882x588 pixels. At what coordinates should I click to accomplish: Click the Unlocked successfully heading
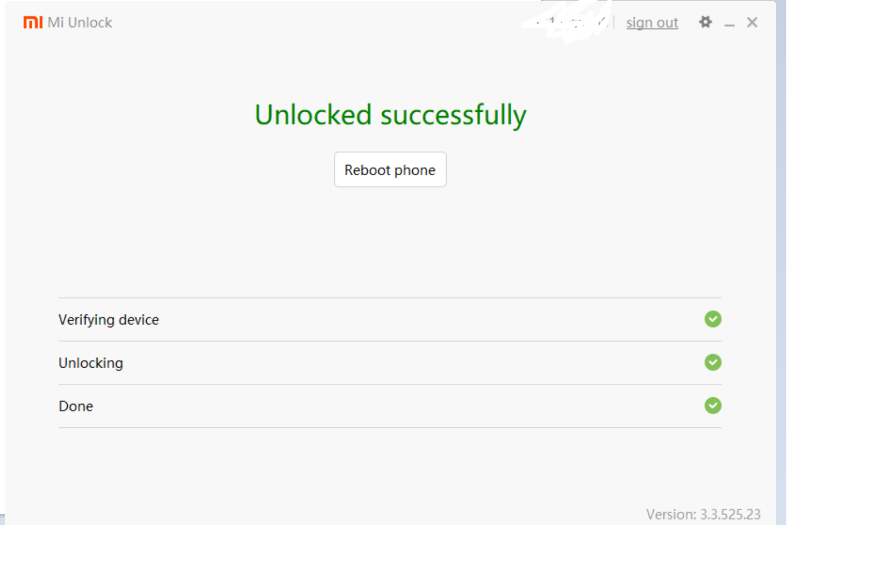coord(390,115)
